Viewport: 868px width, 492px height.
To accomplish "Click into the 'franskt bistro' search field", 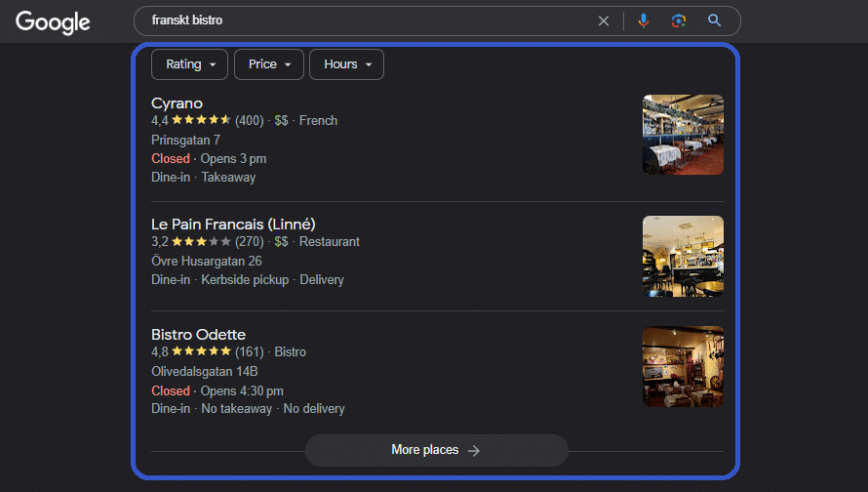I will [371, 20].
